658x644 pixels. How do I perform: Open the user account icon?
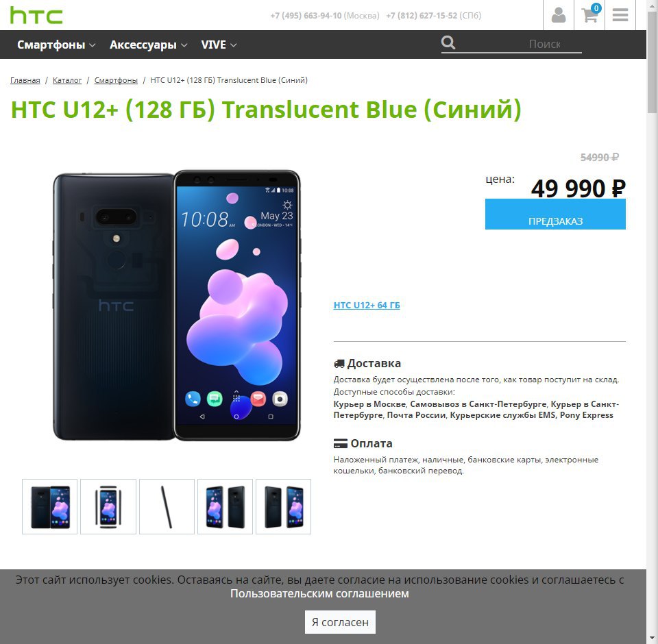pyautogui.click(x=558, y=16)
